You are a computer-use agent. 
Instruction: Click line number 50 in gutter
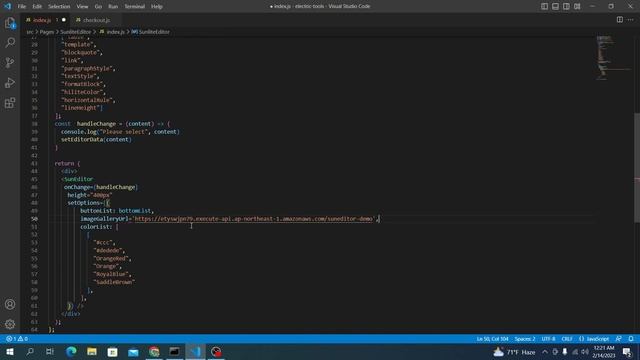click(34, 219)
